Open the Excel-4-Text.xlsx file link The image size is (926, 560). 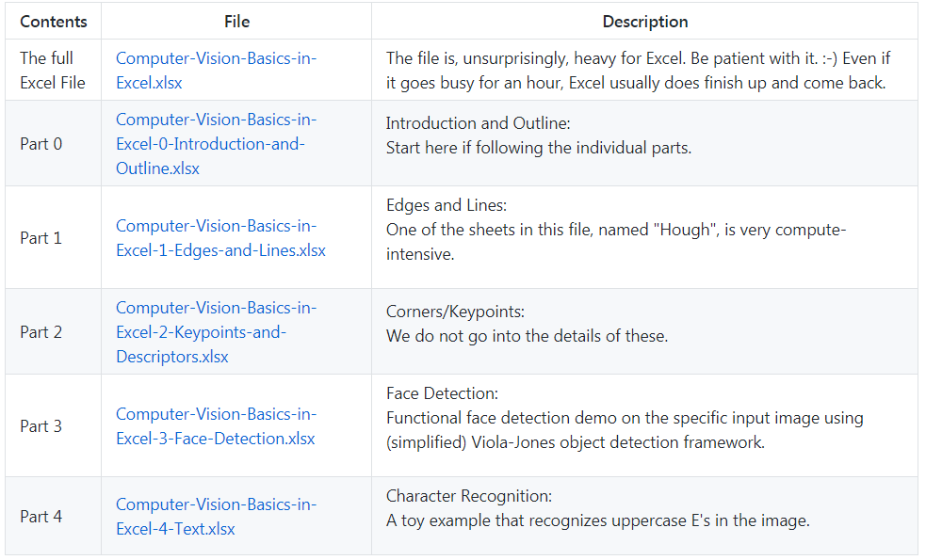[216, 517]
